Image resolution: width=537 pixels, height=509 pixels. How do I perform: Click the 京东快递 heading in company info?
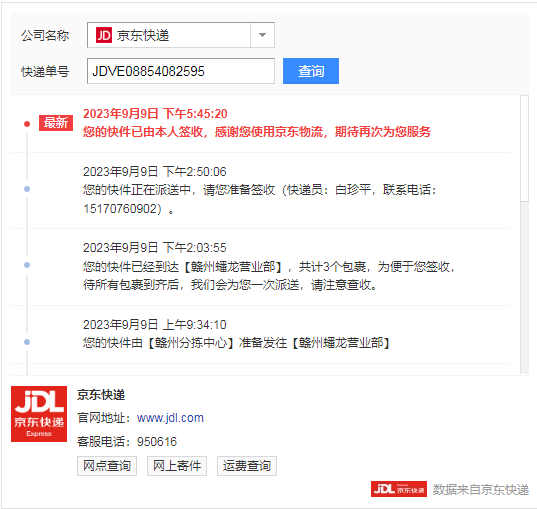101,395
